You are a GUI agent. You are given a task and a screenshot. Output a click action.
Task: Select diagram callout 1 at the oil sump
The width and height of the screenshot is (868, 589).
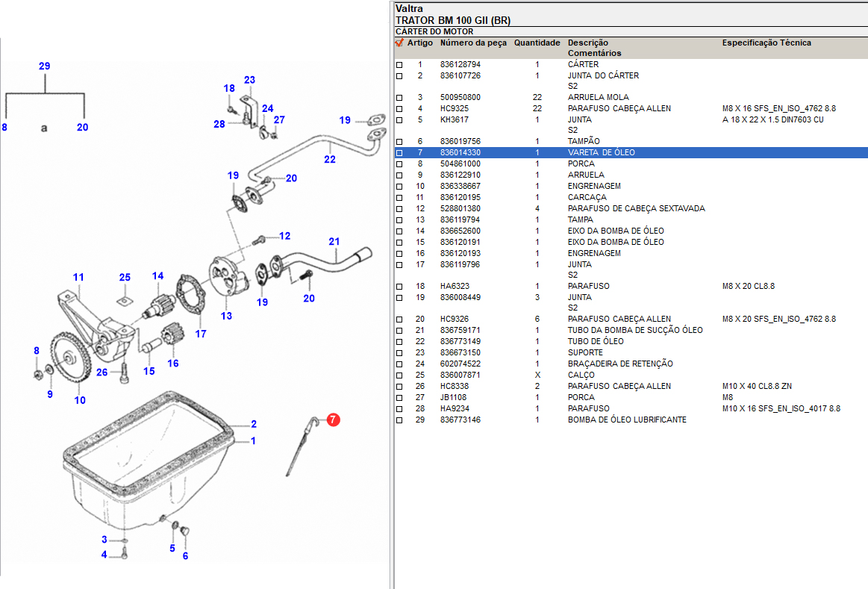tap(253, 441)
